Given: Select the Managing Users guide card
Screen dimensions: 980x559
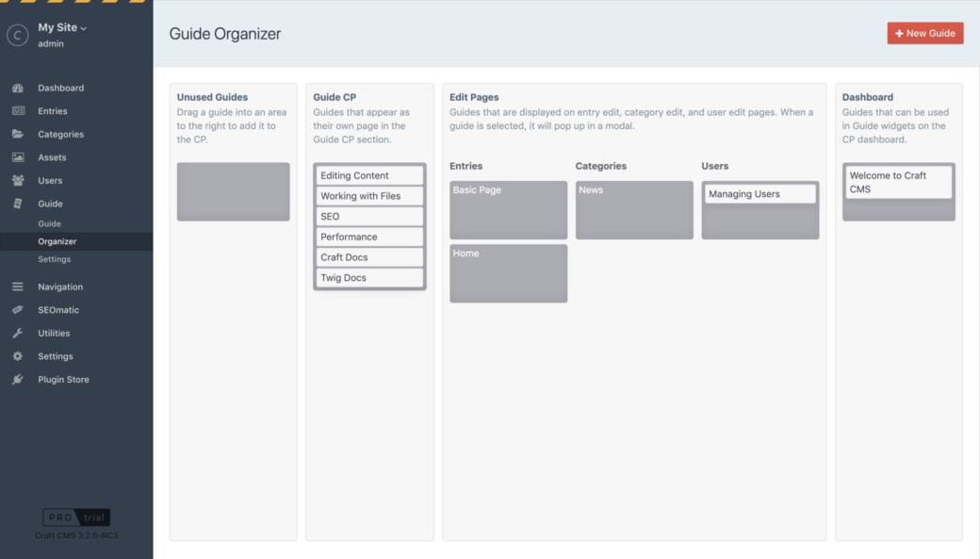Looking at the screenshot, I should pos(760,194).
